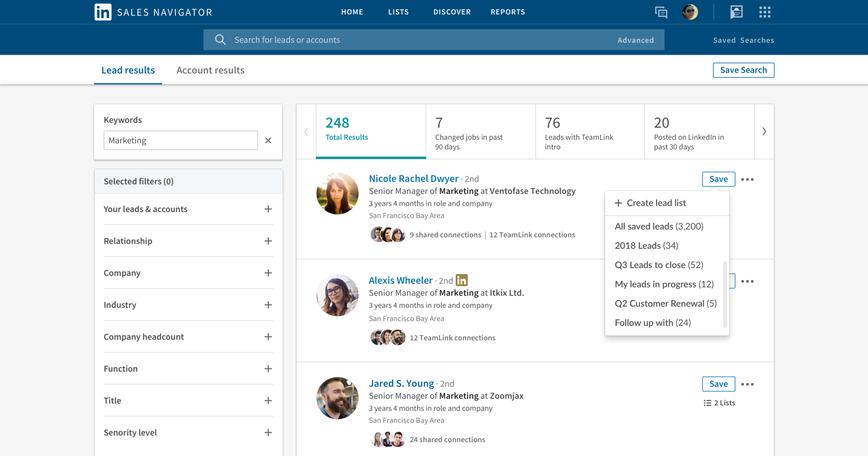
Task: Open the apps grid icon
Action: coord(764,12)
